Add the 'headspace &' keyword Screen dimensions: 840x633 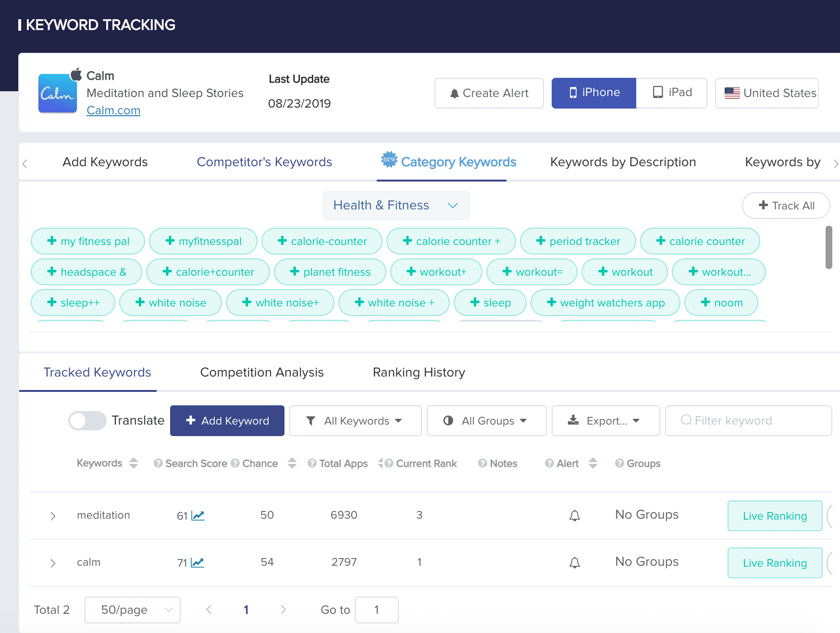pyautogui.click(x=86, y=272)
